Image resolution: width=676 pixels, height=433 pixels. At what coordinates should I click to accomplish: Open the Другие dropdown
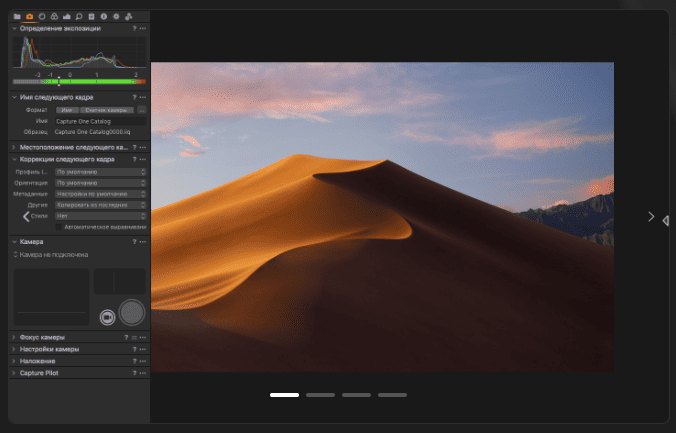(101, 205)
